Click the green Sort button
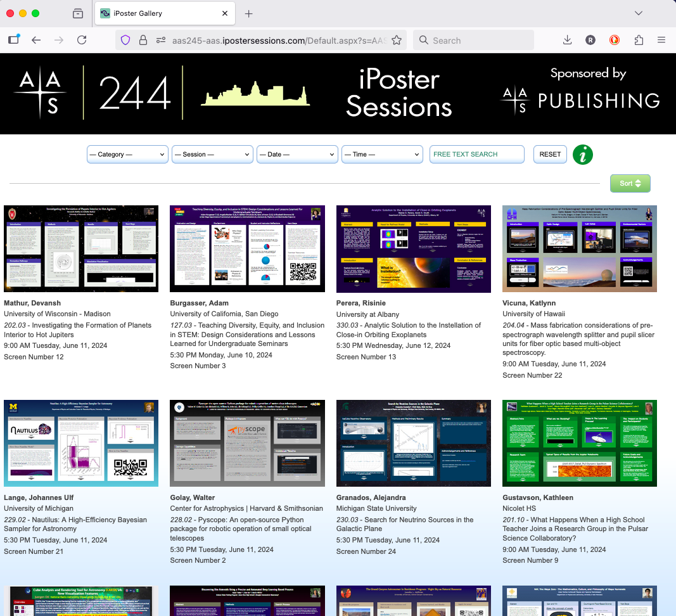This screenshot has width=676, height=616. (x=630, y=183)
